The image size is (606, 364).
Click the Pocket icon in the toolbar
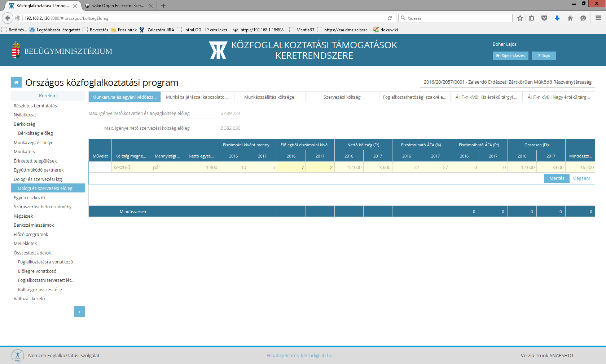(x=544, y=18)
